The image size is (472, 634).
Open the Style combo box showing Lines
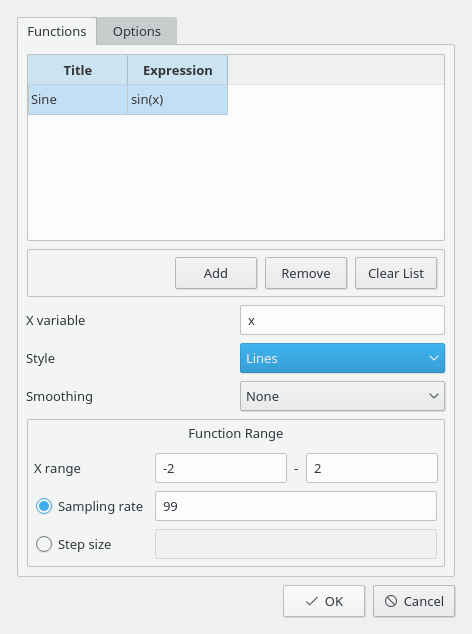coord(342,358)
